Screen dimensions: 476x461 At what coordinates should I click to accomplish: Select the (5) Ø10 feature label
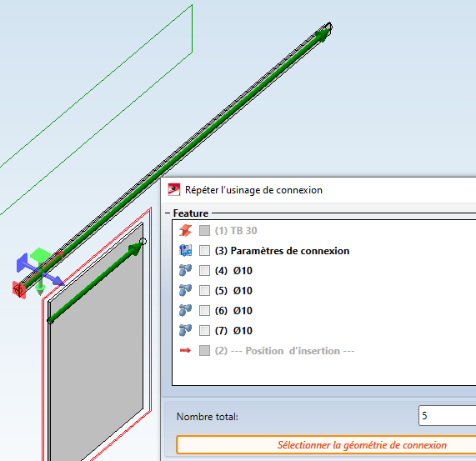pos(233,290)
